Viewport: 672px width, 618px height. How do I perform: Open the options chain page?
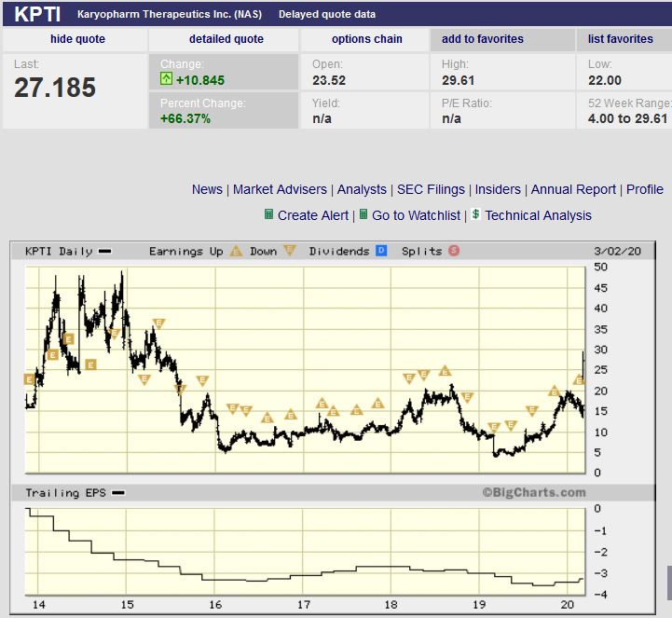click(x=367, y=39)
